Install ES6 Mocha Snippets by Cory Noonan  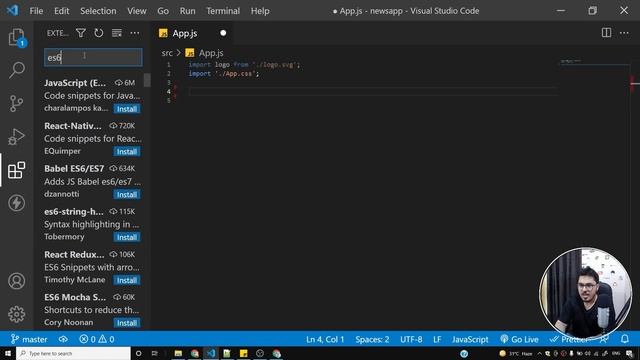coord(127,323)
